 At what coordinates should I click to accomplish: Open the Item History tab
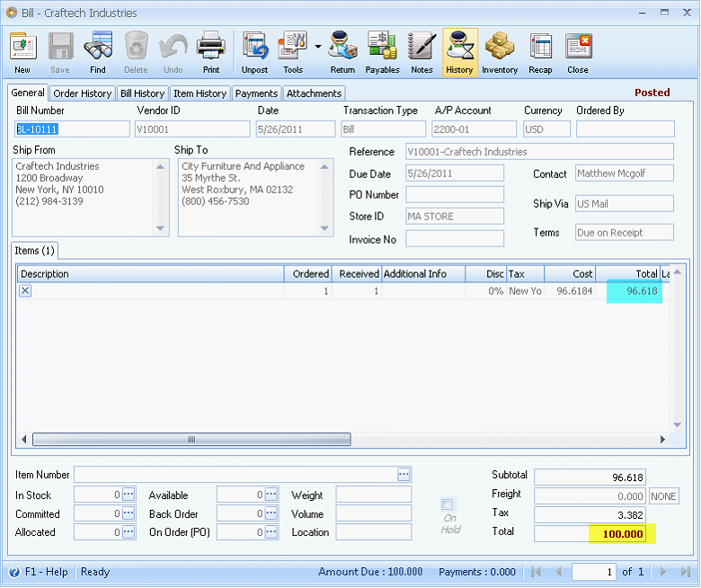click(200, 94)
